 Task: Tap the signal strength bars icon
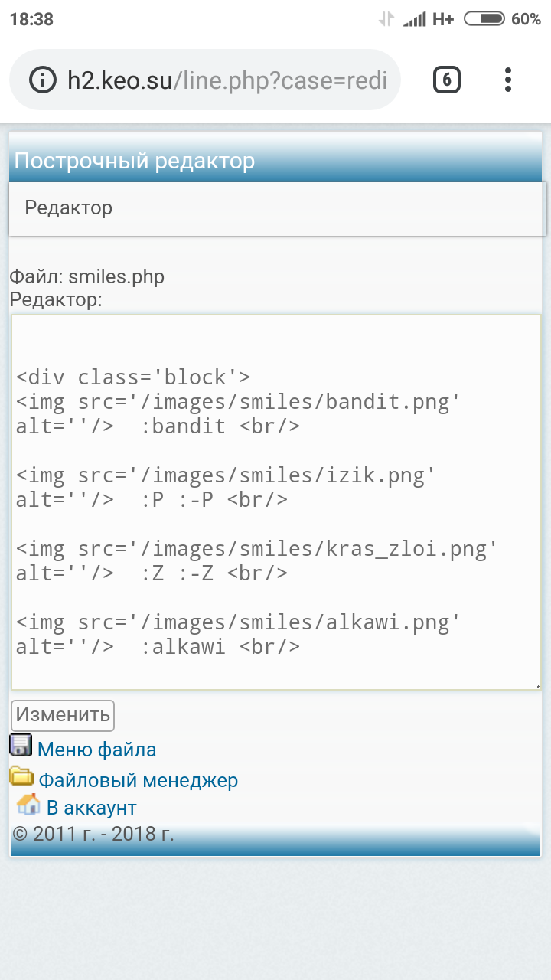415,19
